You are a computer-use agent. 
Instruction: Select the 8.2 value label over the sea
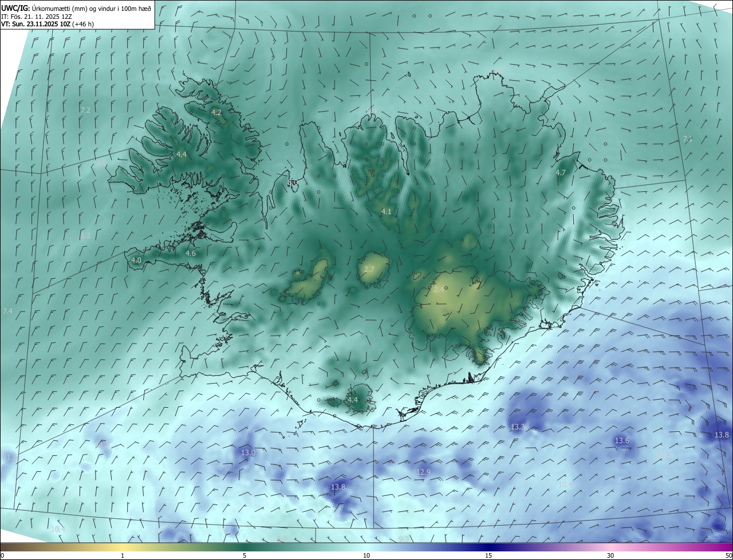pyautogui.click(x=85, y=235)
